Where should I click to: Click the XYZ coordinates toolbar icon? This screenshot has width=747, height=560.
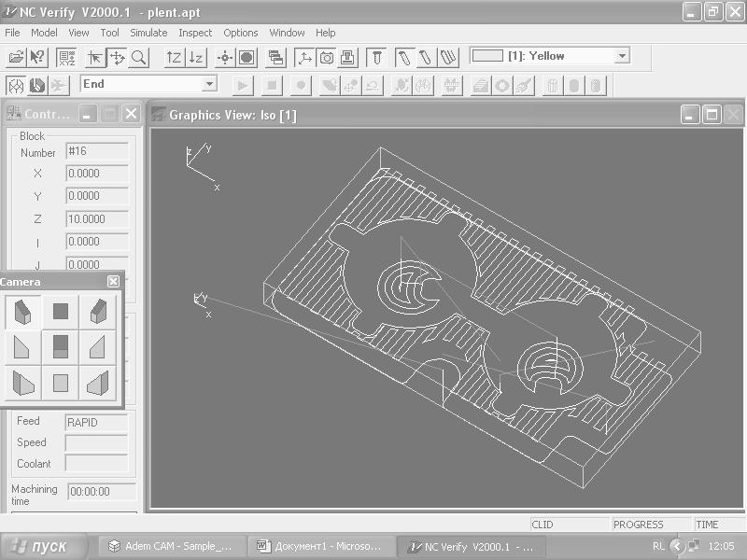(x=65, y=58)
